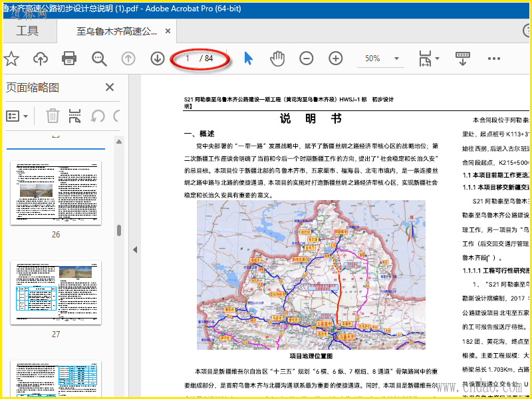This screenshot has height=399, width=532.
Task: Zoom in with the plus button
Action: [336, 59]
